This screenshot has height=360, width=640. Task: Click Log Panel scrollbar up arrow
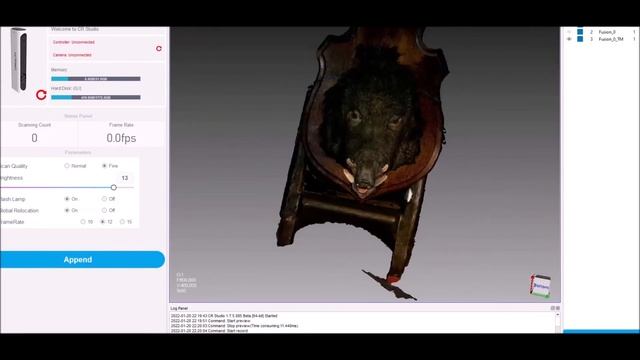click(557, 315)
